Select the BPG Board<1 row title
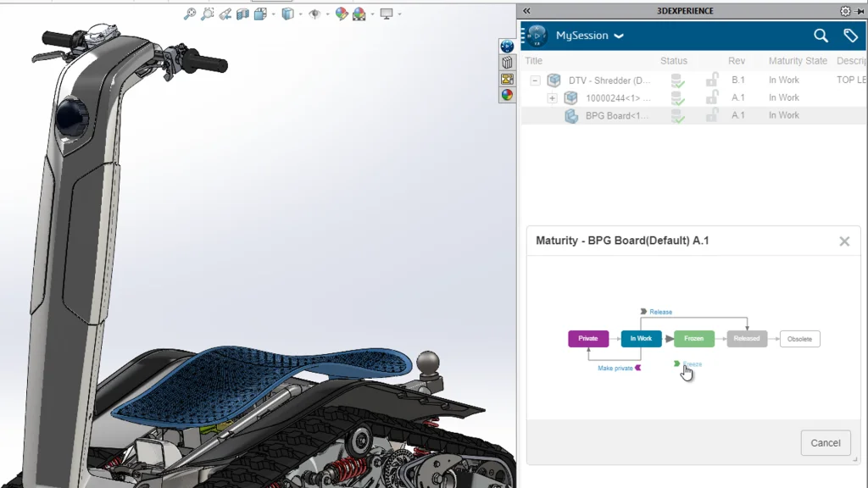The image size is (868, 488). point(617,115)
